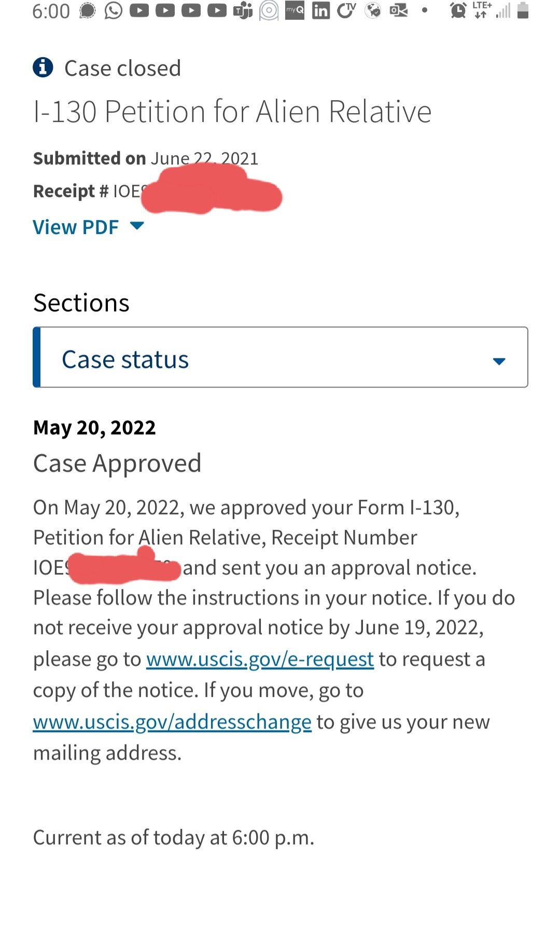Open the LinkedIn notification icon
The width and height of the screenshot is (560, 933).
click(321, 10)
